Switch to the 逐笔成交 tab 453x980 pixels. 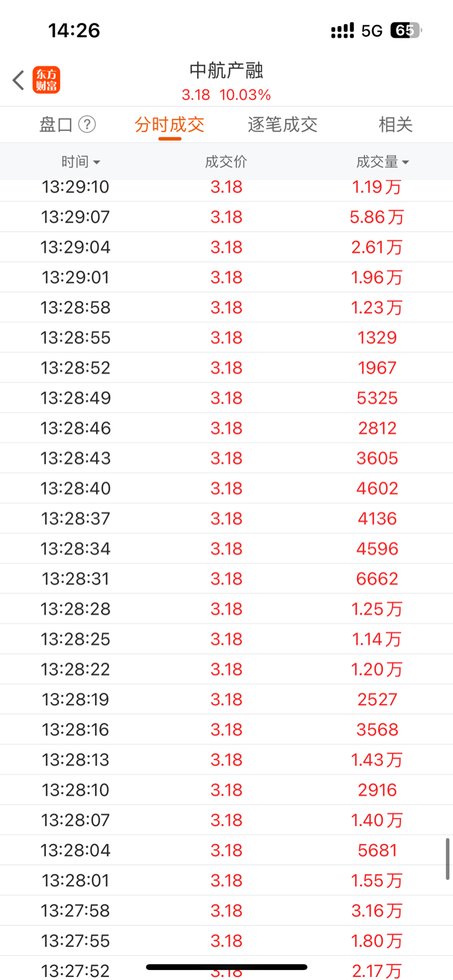[283, 124]
